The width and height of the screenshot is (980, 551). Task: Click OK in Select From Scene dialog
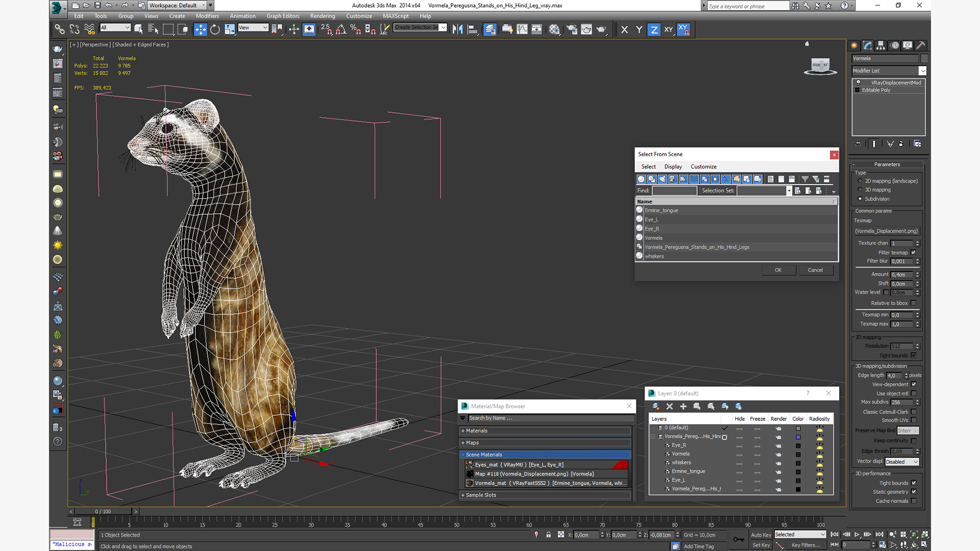[778, 270]
